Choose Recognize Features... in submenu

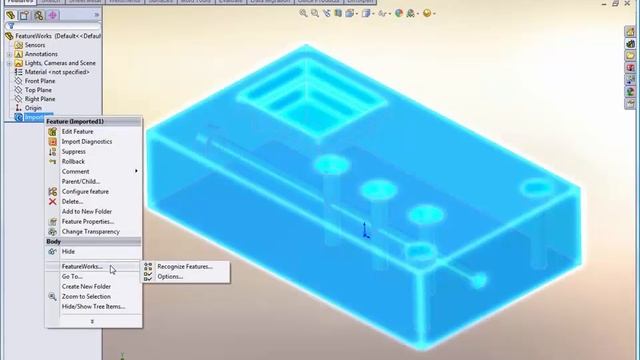(x=185, y=267)
